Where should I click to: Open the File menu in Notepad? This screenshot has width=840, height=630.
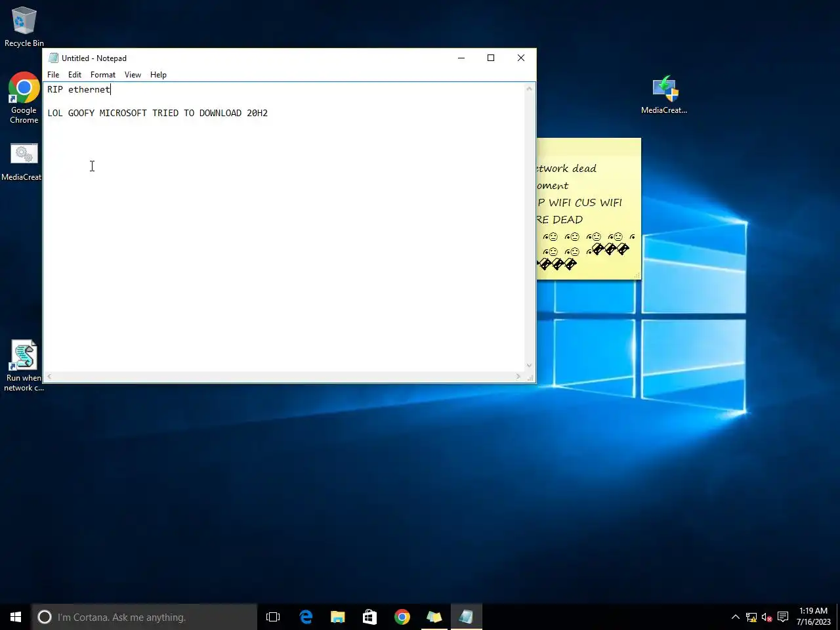point(53,75)
